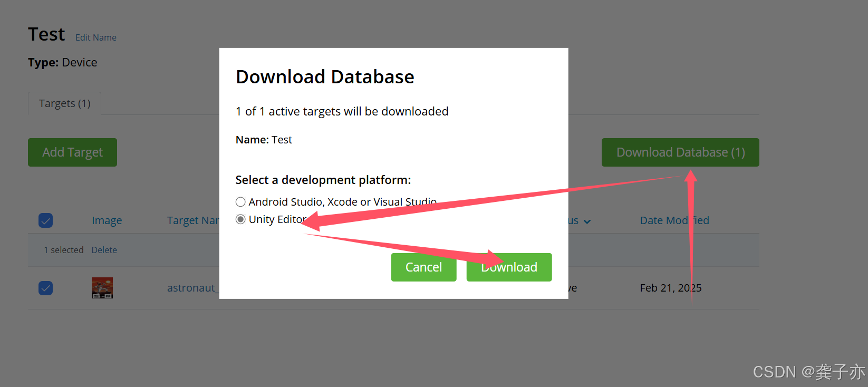Choose Android Studio, Xcode or Visual Studio option

coord(240,202)
